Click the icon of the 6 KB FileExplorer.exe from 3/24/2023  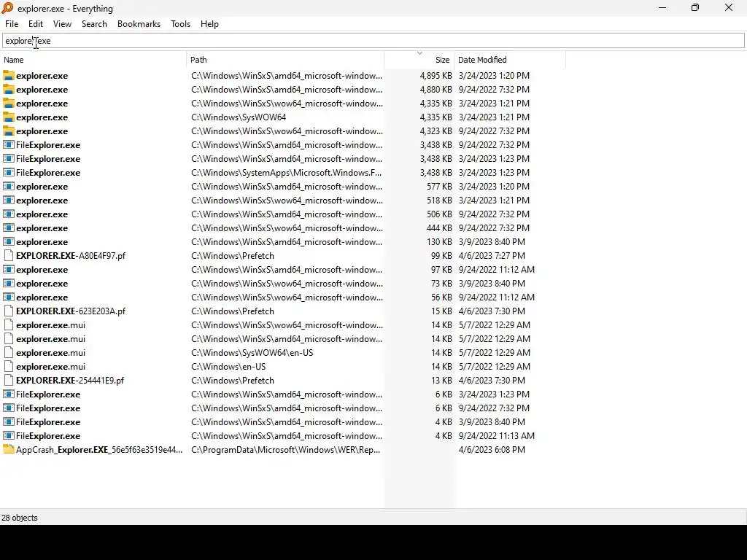pyautogui.click(x=9, y=394)
